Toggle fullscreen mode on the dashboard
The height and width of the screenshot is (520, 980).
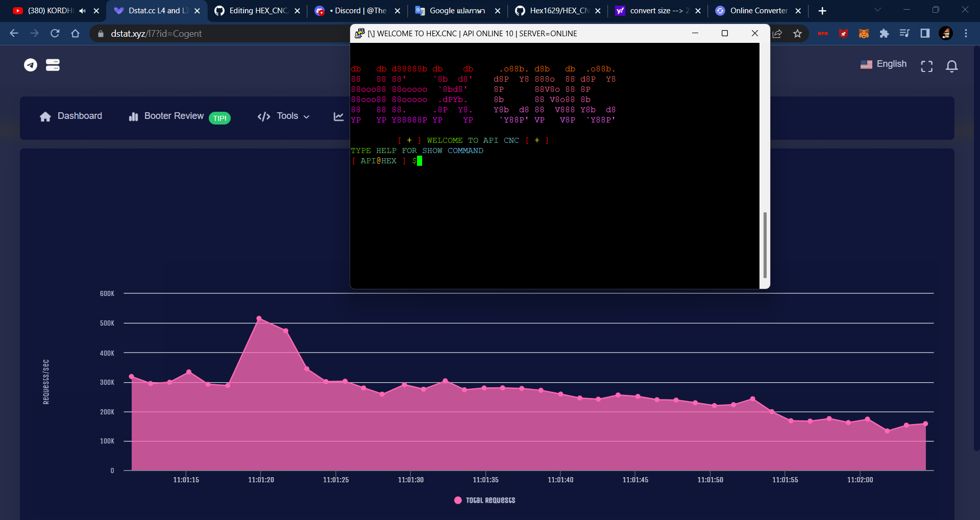[x=927, y=66]
